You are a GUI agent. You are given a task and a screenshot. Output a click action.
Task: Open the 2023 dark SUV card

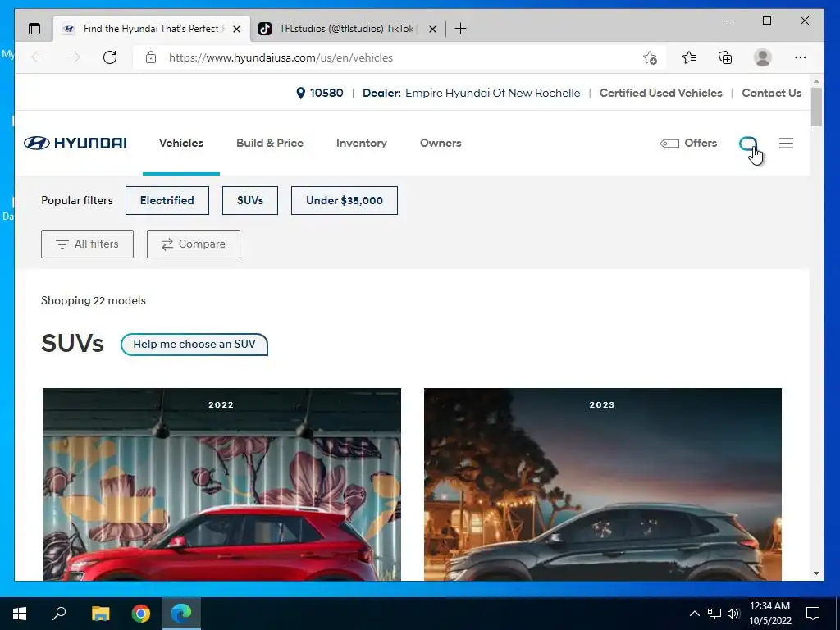[x=603, y=484]
